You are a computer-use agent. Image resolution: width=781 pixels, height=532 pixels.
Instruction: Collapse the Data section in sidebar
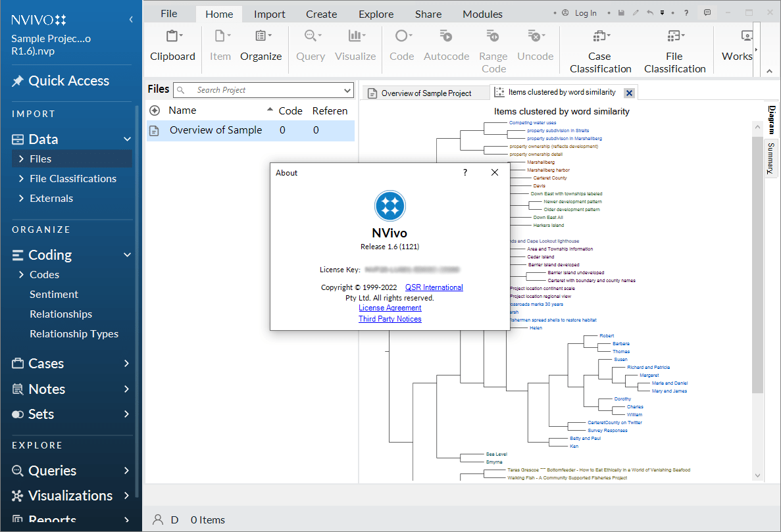click(126, 139)
